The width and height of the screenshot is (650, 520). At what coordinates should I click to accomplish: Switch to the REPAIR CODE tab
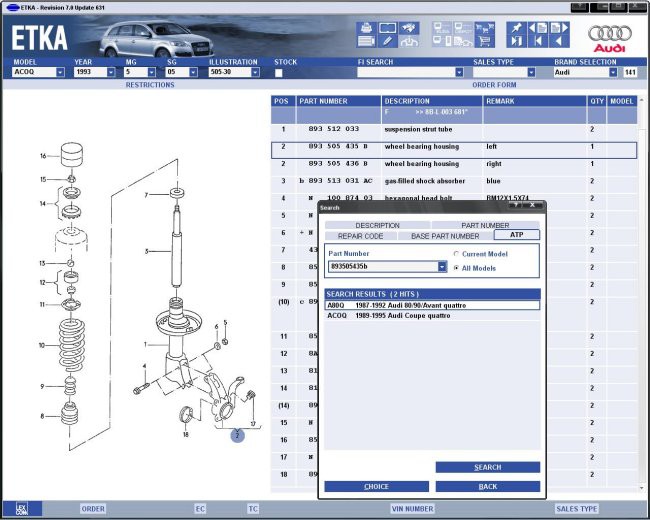[x=360, y=236]
